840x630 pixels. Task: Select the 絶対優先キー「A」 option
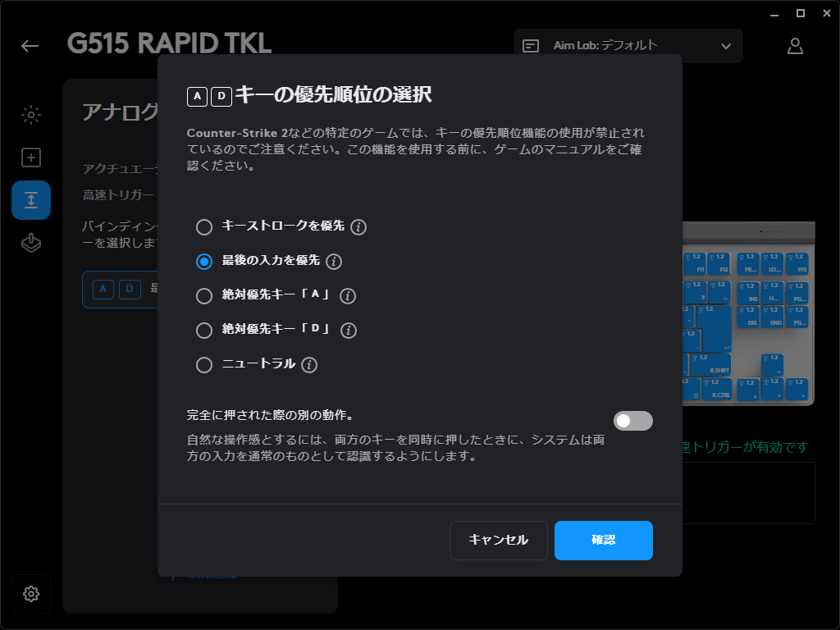click(203, 296)
